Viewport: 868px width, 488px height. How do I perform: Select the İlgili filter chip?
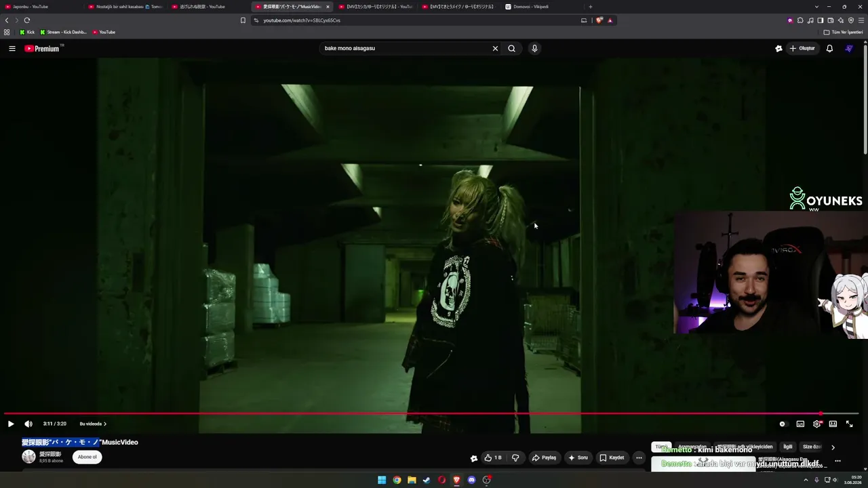(x=788, y=447)
